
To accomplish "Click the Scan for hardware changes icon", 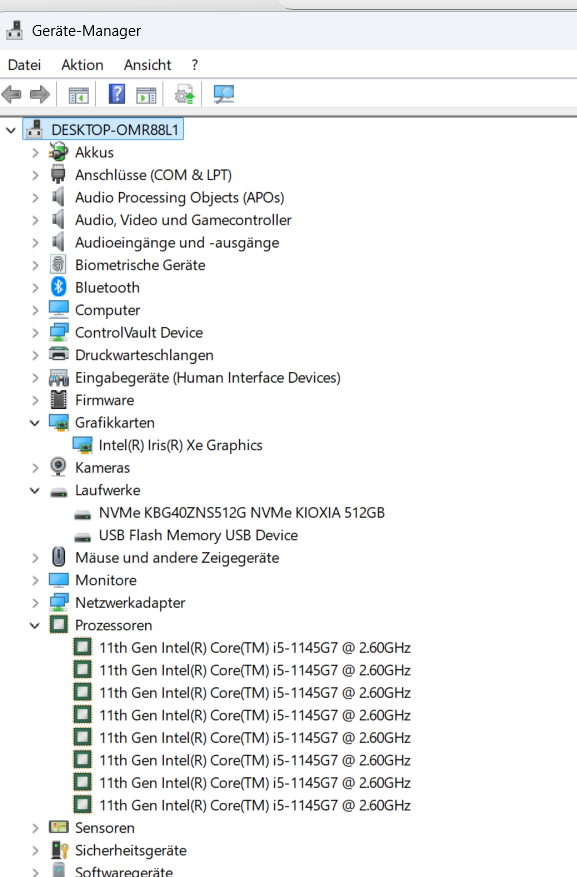I will pos(224,94).
